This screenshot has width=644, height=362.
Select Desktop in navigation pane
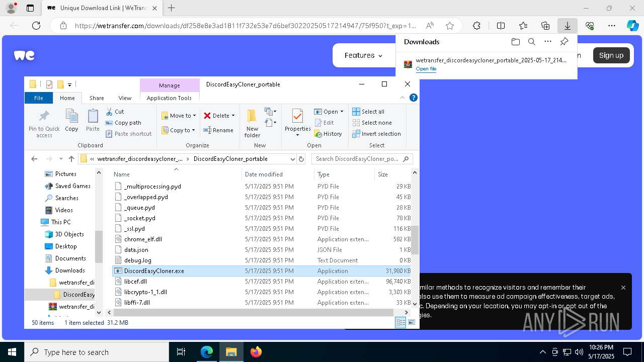pyautogui.click(x=66, y=246)
